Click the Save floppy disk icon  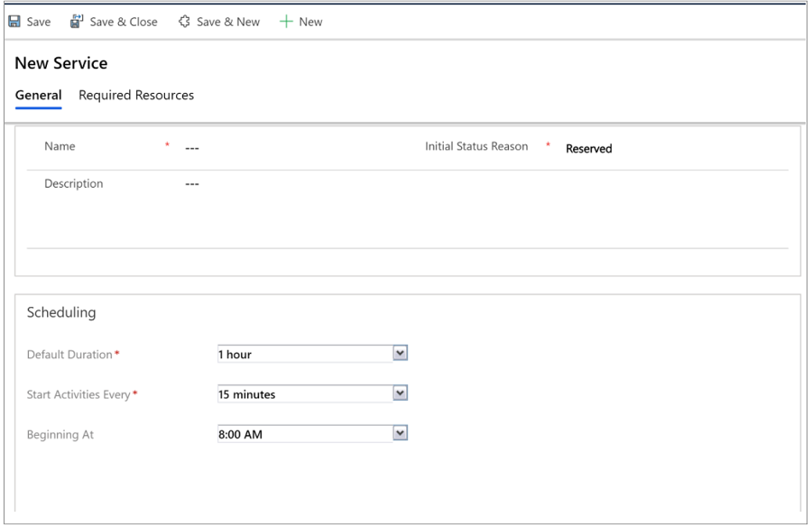point(14,22)
